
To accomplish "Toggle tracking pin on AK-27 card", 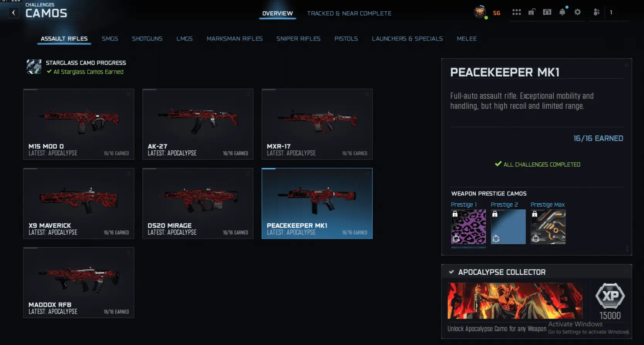I will [248, 94].
